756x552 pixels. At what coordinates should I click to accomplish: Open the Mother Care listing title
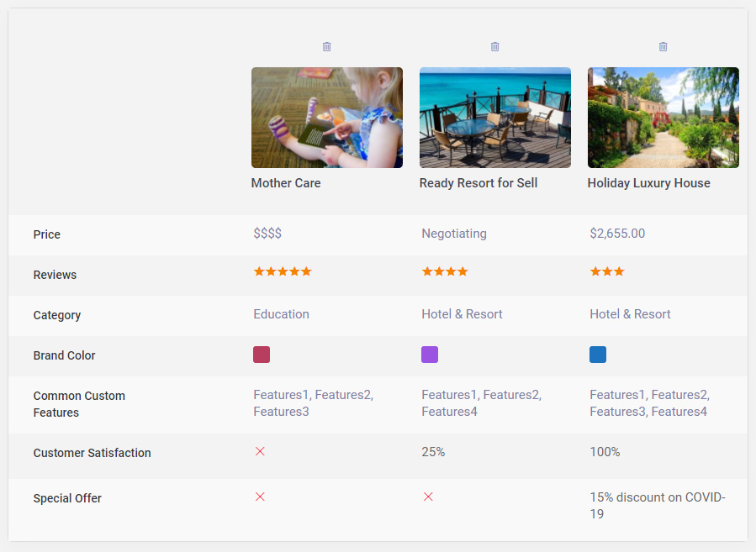click(286, 183)
